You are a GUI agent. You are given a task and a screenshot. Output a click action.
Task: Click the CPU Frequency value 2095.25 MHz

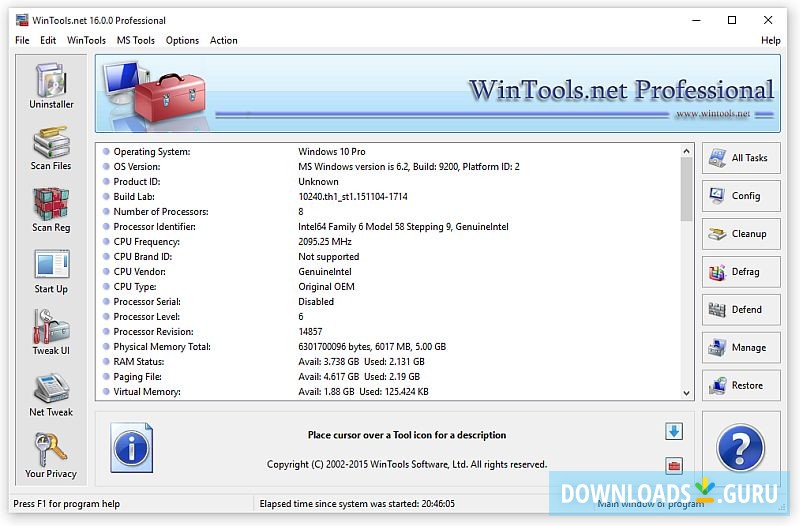(x=325, y=242)
